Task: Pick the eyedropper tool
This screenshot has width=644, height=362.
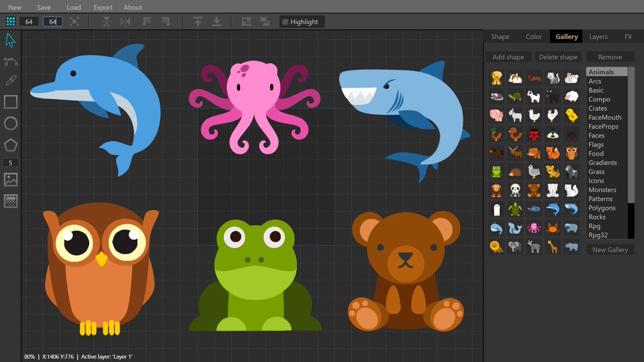Action: (10, 81)
